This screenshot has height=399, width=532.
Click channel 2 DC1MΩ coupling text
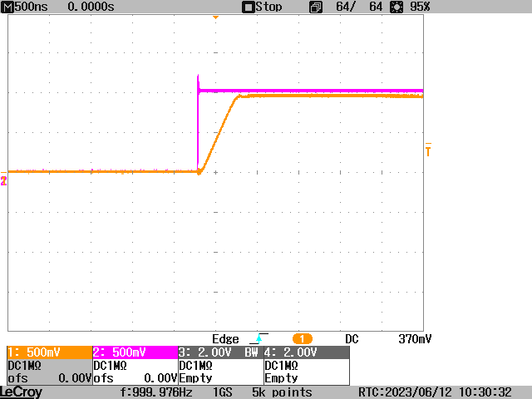110,366
